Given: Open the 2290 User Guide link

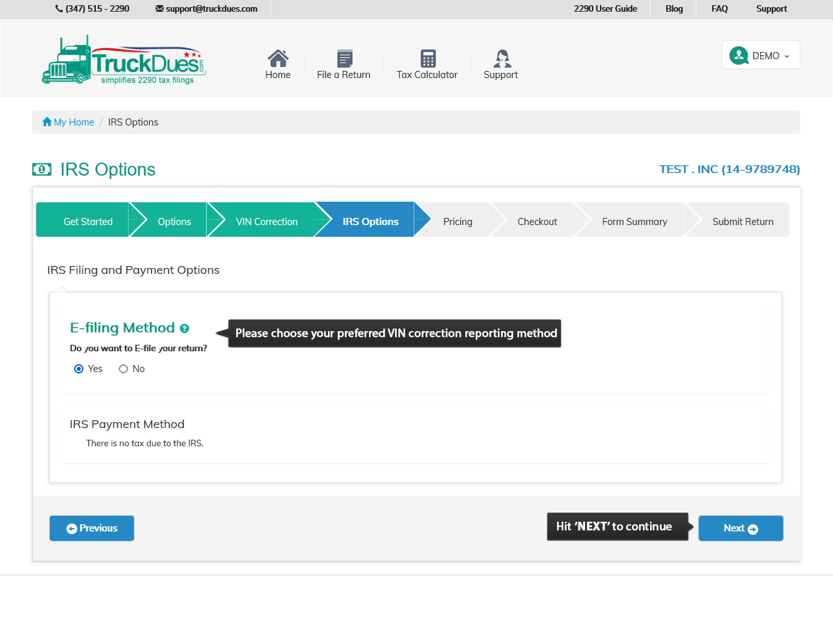Looking at the screenshot, I should tap(605, 9).
